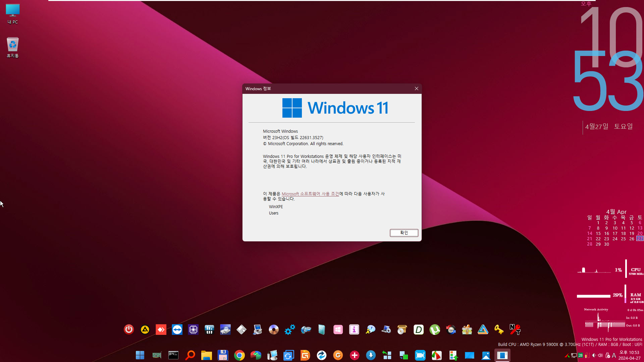Click the yellow key icon in dock

coord(499,330)
